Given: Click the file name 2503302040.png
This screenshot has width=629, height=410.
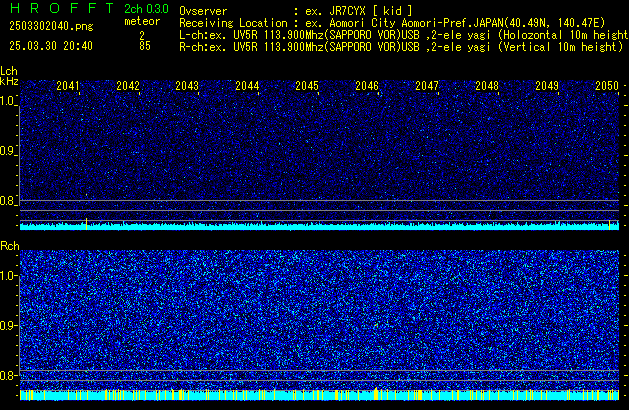Looking at the screenshot, I should [51, 26].
